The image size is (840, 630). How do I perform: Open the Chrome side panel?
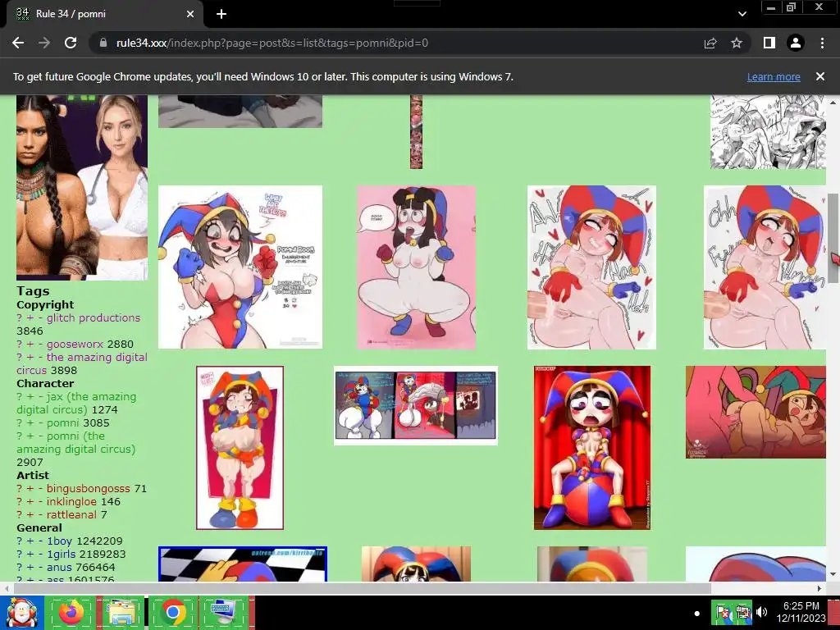click(x=769, y=43)
